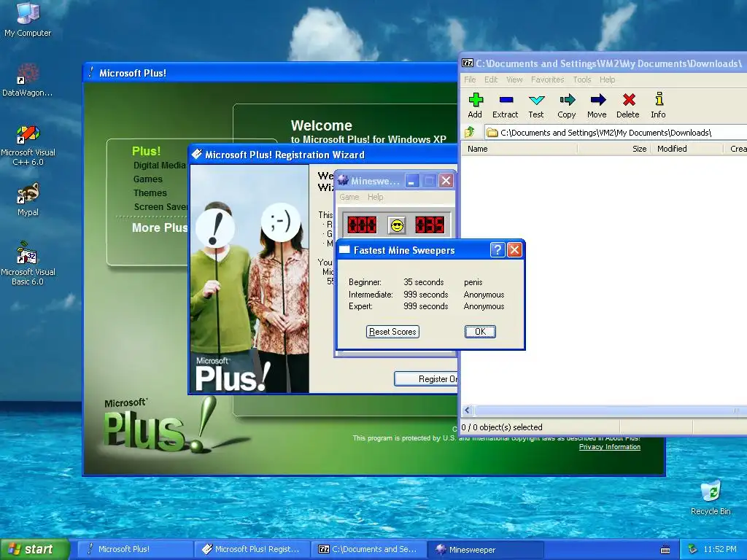Click the Info icon in 7-Zip toolbar
The height and width of the screenshot is (560, 747).
[659, 105]
